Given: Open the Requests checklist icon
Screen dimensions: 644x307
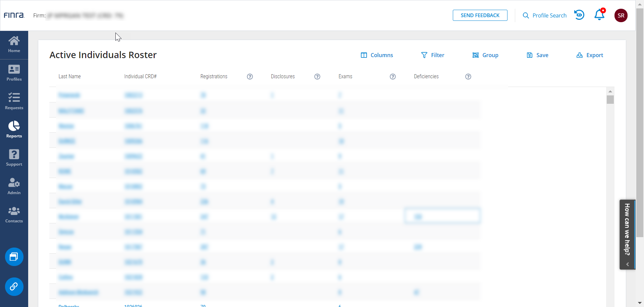Looking at the screenshot, I should (14, 101).
